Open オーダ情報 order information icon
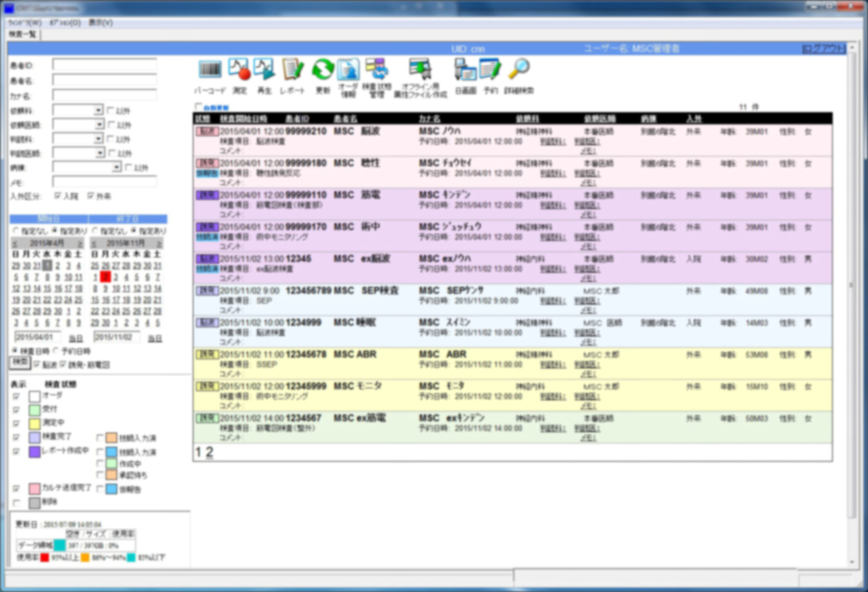This screenshot has width=868, height=592. click(348, 71)
